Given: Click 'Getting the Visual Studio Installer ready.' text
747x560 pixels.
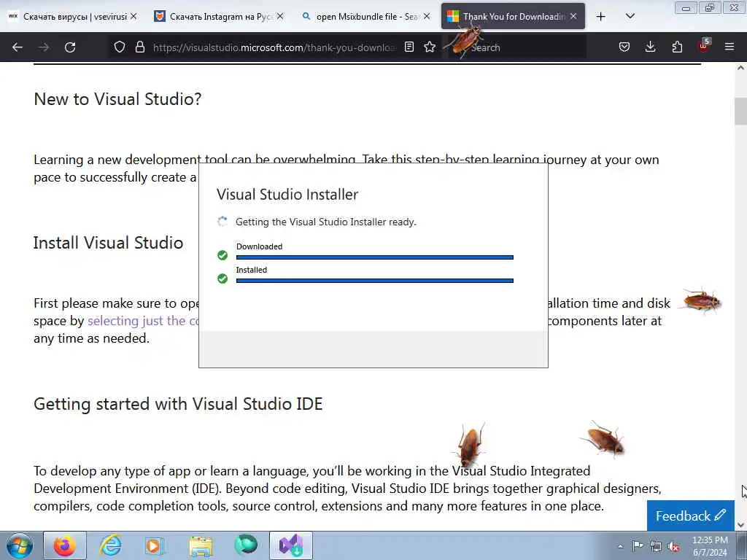Looking at the screenshot, I should coord(326,222).
